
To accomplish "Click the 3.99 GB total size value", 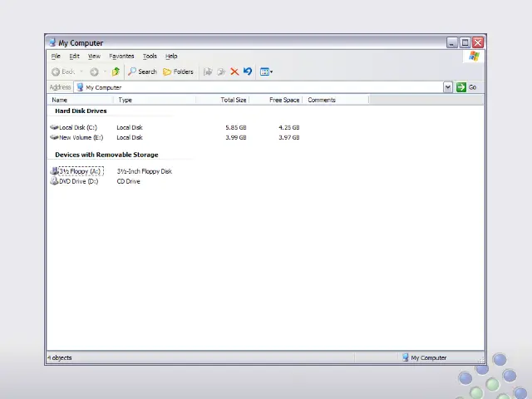I will (x=236, y=137).
